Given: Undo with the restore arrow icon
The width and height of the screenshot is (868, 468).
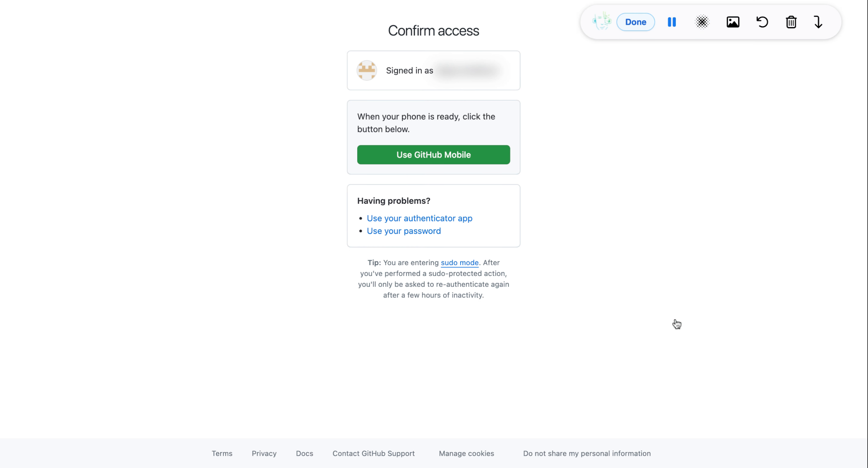Looking at the screenshot, I should point(762,22).
